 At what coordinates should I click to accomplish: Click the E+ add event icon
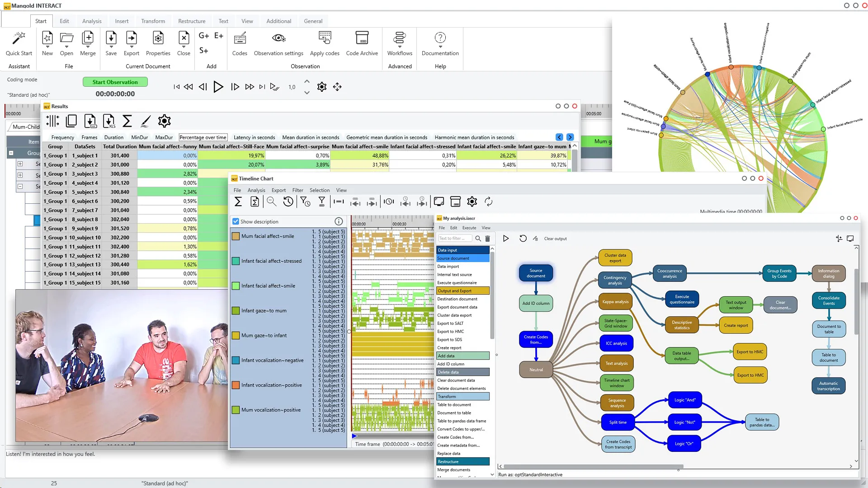(x=219, y=36)
